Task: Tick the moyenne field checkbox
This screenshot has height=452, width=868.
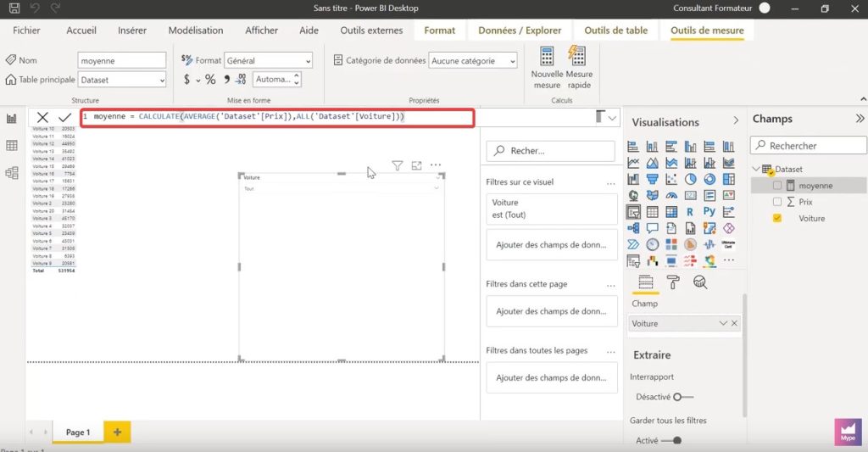Action: (x=777, y=186)
